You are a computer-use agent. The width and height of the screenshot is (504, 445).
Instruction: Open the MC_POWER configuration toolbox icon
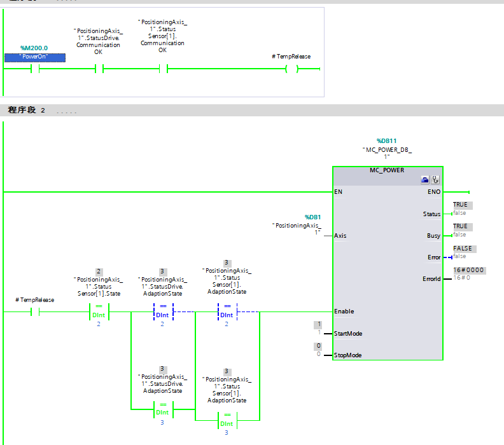point(425,180)
